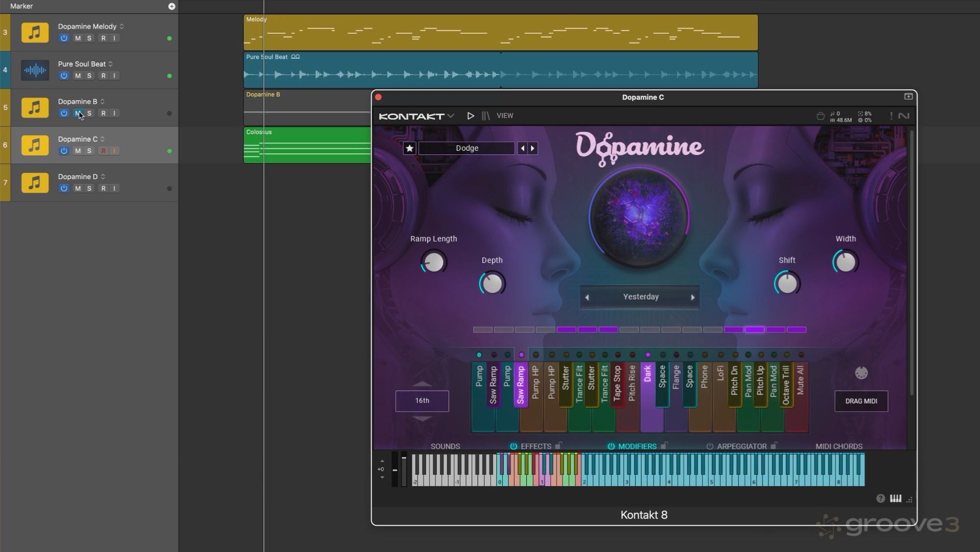980x552 pixels.
Task: Open the Kontakt library browser icon
Action: (485, 116)
